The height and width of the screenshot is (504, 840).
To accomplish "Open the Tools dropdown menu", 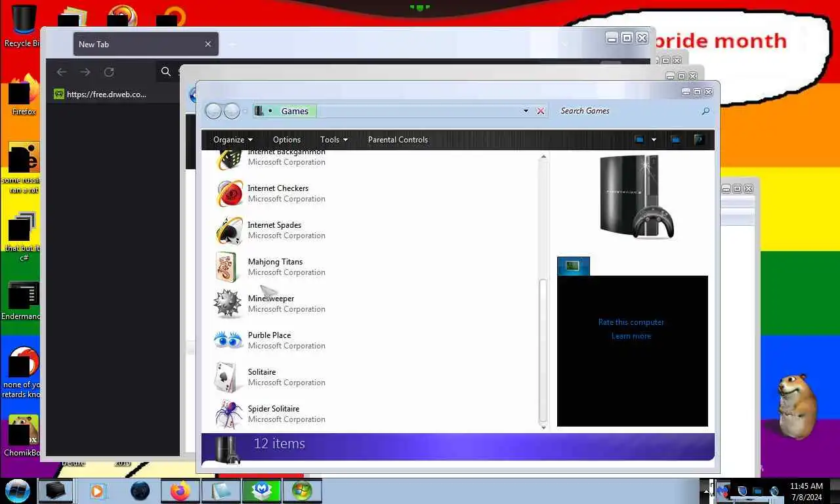I will (334, 140).
